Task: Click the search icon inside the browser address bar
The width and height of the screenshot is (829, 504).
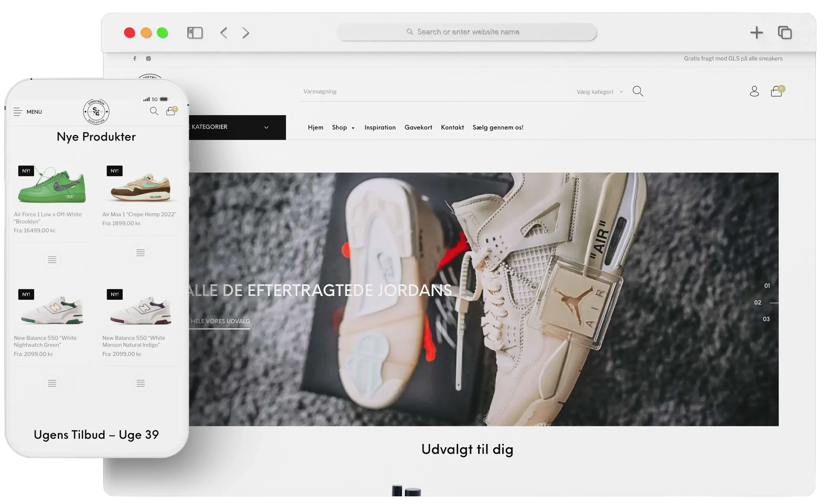Action: [x=410, y=32]
